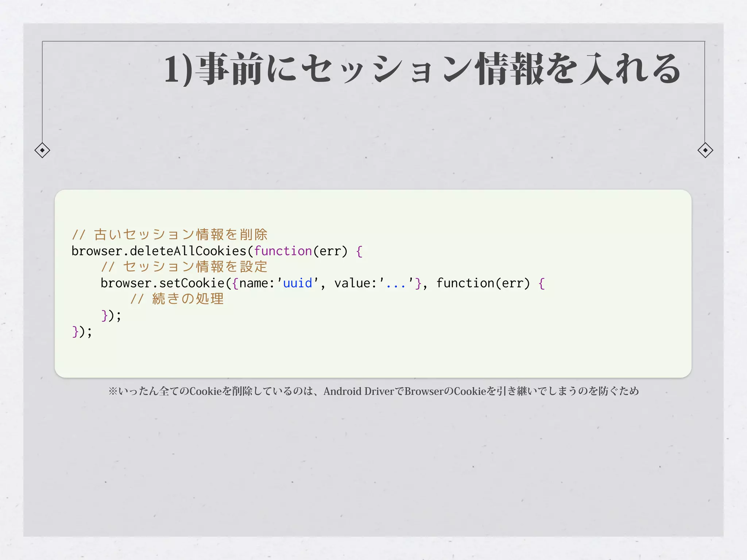Click the line 'browser.deleteAllCookies(function(err) {'
This screenshot has height=560, width=747.
point(217,251)
